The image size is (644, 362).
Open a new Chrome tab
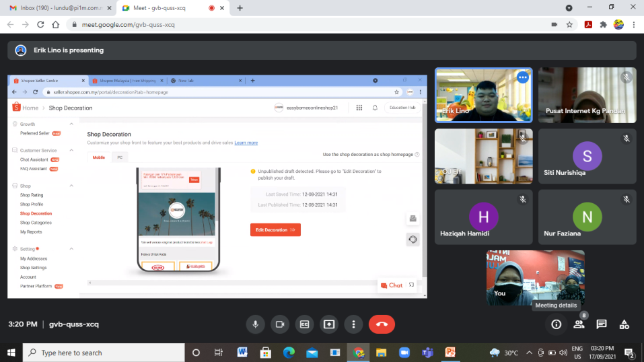click(240, 8)
